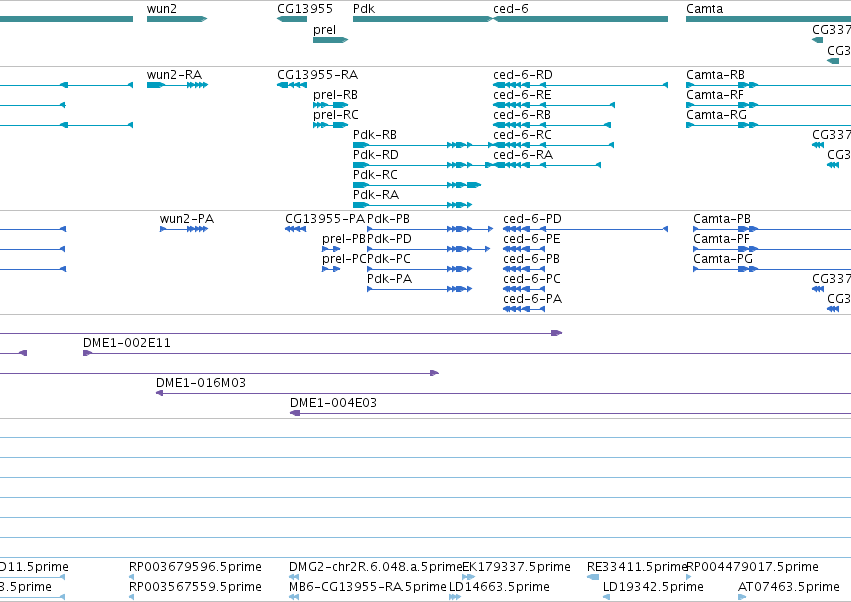Select the EK179337.5prime EST label
Screen dimensions: 851x602
(x=516, y=567)
